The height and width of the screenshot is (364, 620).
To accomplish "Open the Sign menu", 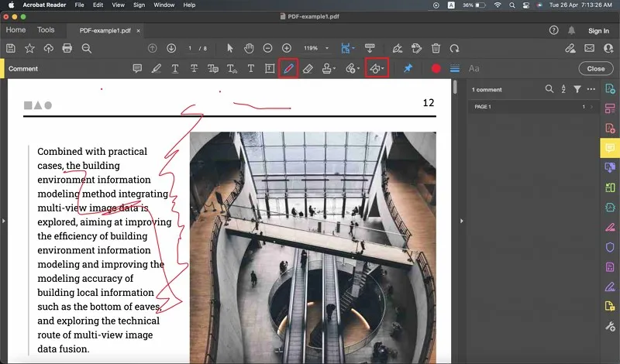I will coord(139,5).
